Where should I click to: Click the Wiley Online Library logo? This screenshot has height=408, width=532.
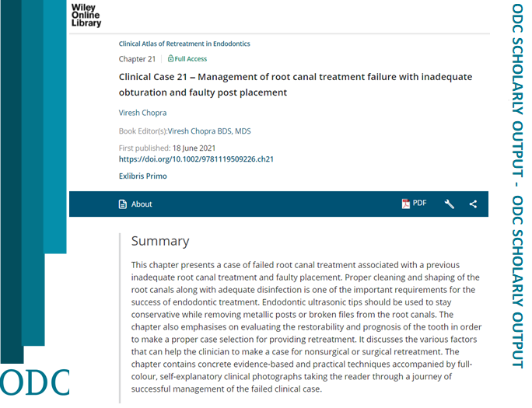pos(86,16)
